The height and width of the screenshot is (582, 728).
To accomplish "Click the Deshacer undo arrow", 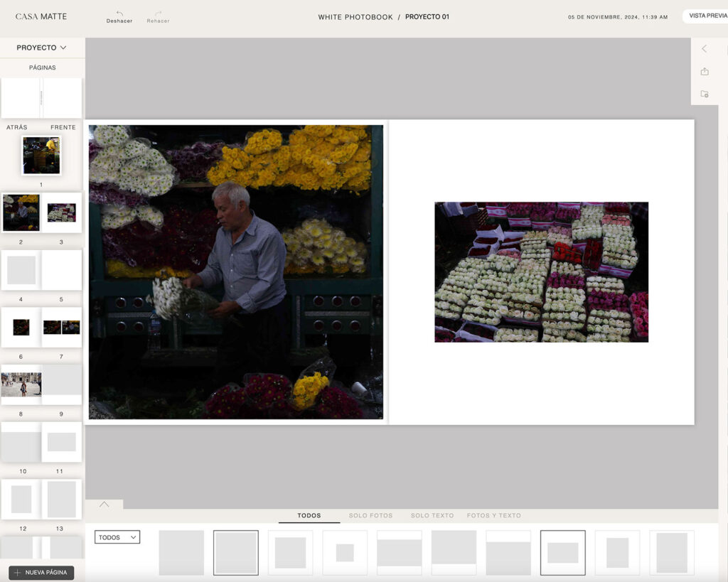I will click(119, 14).
